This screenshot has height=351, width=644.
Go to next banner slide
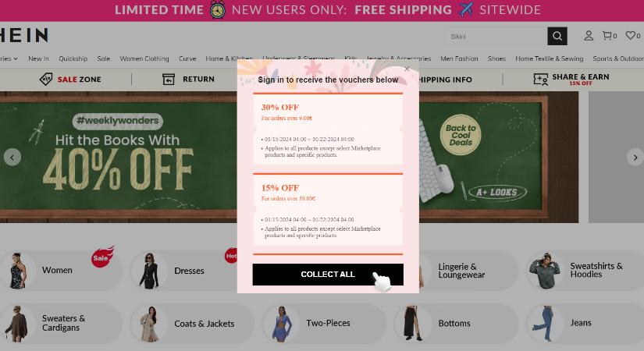tap(635, 158)
